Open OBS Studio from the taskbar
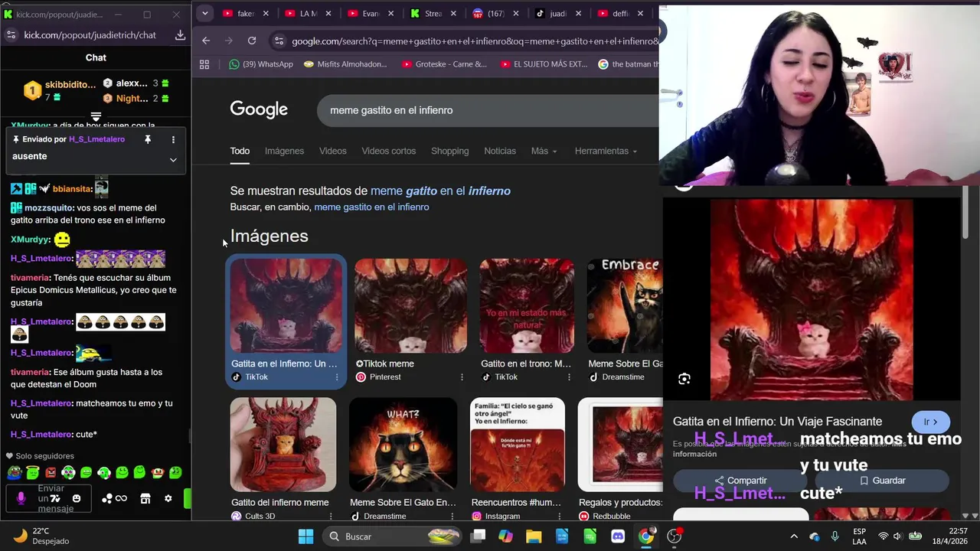 675,536
